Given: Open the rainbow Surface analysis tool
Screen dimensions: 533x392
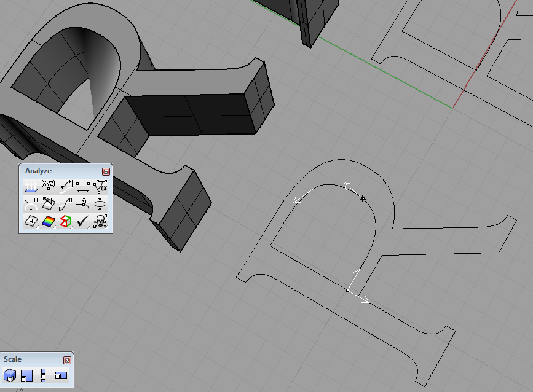Looking at the screenshot, I should (x=48, y=221).
